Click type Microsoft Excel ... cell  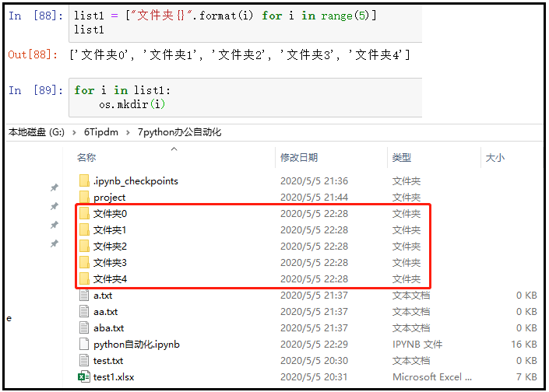[x=432, y=377]
